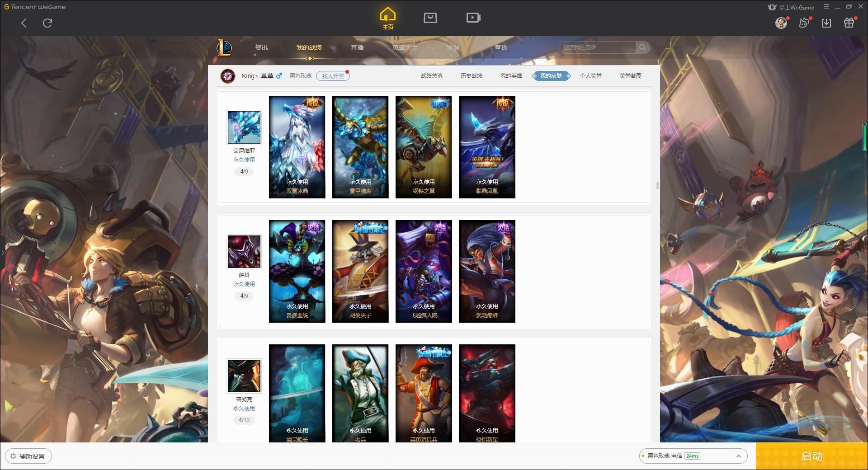Open 辅助设置 assist settings button
The height and width of the screenshot is (470, 868).
click(28, 456)
